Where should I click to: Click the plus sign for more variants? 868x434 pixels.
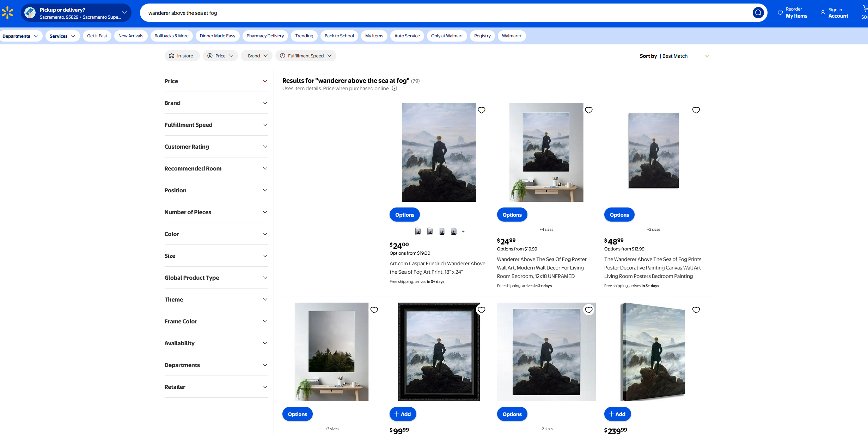click(x=463, y=231)
